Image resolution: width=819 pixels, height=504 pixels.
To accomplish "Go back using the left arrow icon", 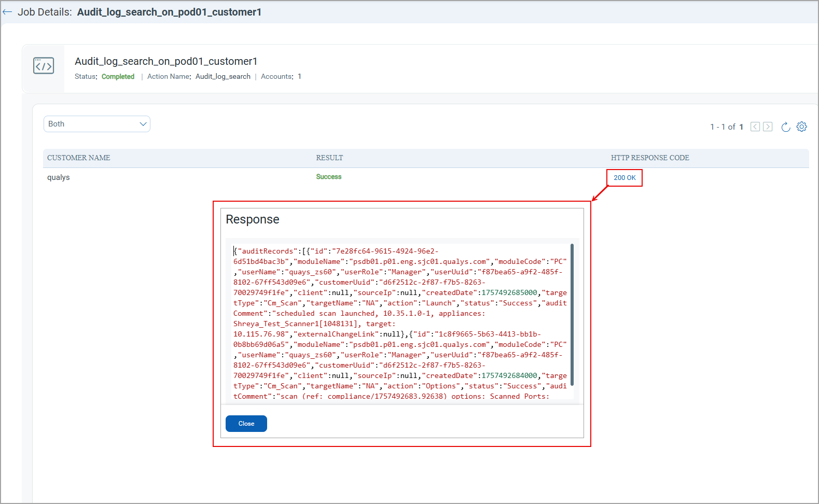I will (7, 12).
